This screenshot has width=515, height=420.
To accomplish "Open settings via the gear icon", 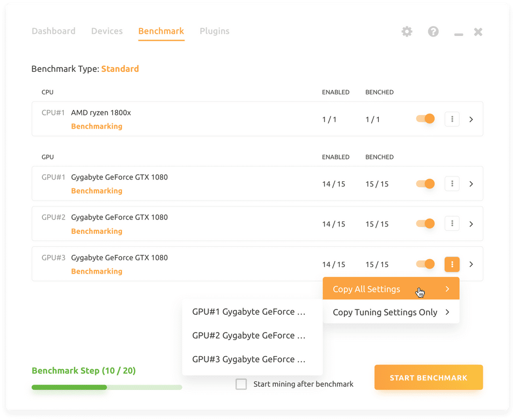I will pyautogui.click(x=407, y=32).
